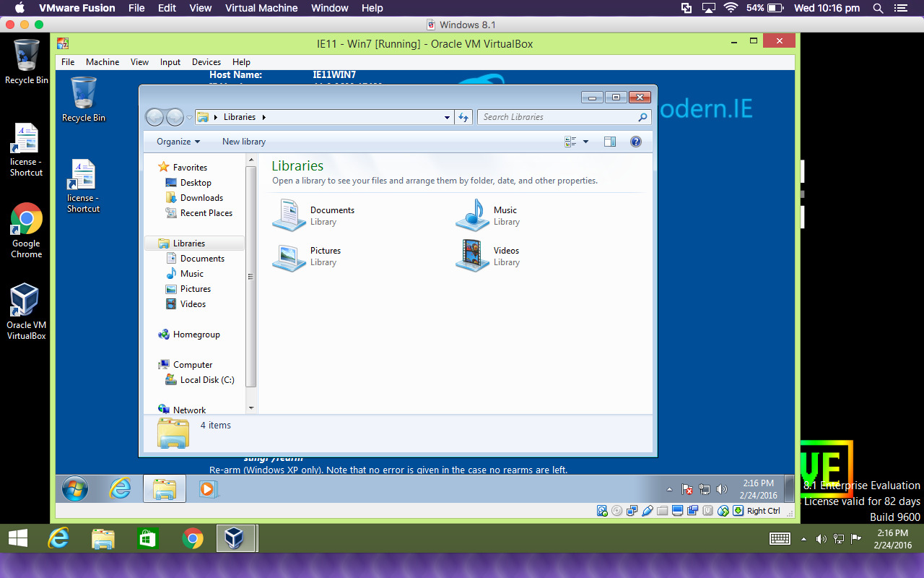This screenshot has width=924, height=578.
Task: Click the Search Libraries input field
Action: (556, 117)
